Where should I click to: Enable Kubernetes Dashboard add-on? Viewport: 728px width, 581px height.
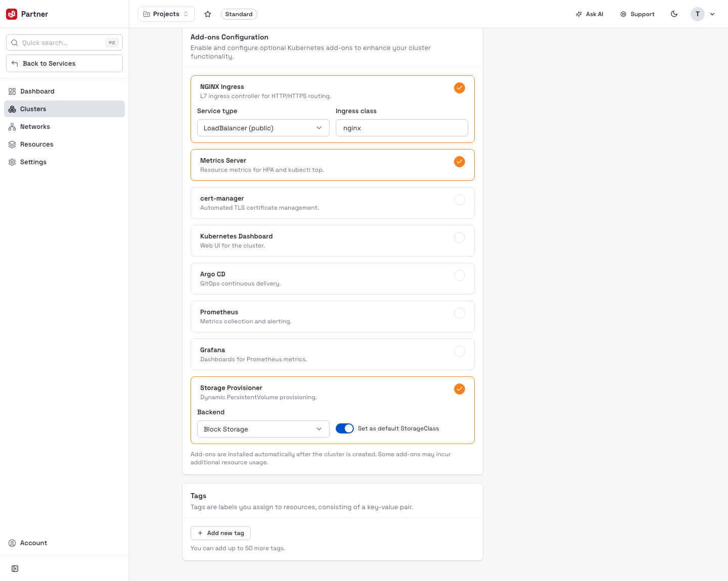[460, 237]
